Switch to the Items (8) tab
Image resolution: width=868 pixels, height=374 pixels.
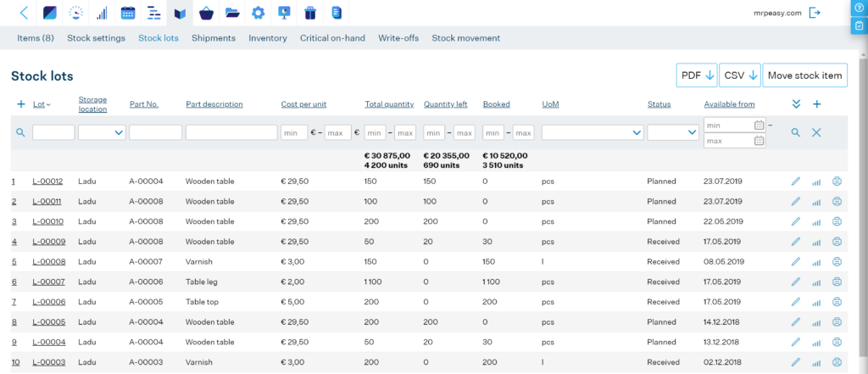pos(36,38)
